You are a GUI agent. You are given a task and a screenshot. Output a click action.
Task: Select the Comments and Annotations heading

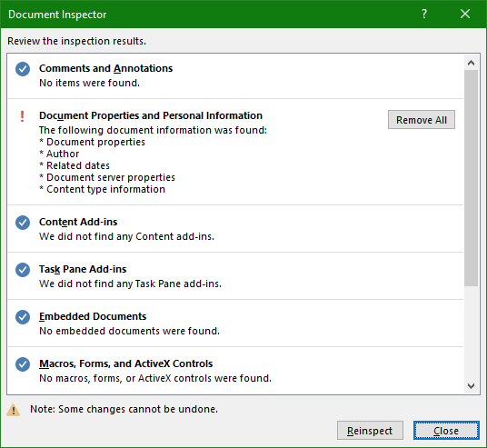(105, 68)
